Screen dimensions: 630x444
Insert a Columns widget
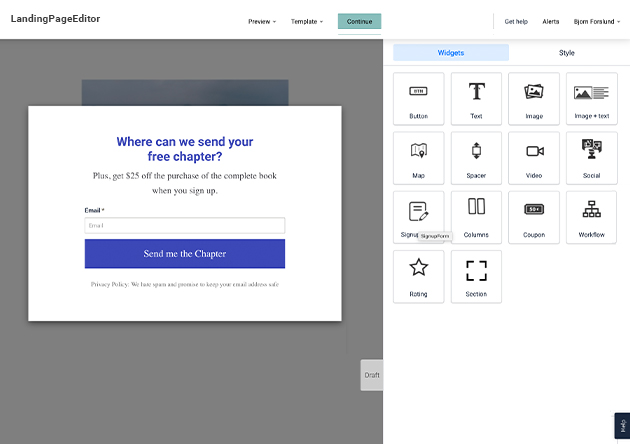click(x=476, y=217)
